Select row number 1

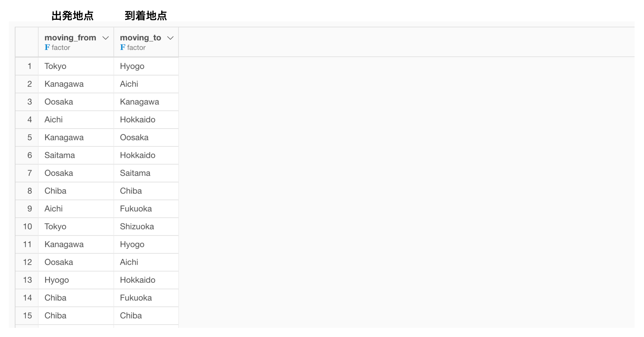pyautogui.click(x=27, y=66)
